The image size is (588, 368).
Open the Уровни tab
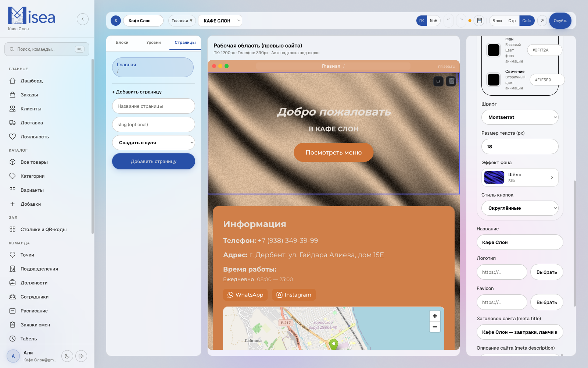(x=153, y=42)
